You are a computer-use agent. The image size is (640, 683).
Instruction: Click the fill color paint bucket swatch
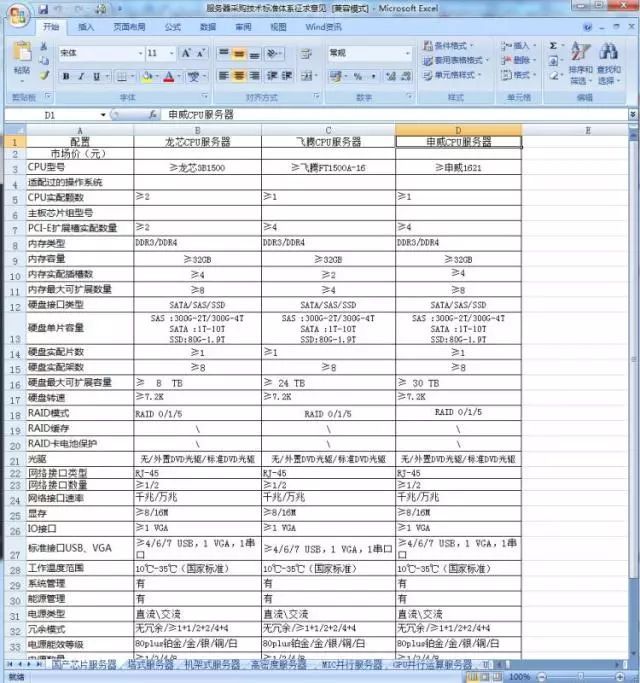(x=147, y=76)
